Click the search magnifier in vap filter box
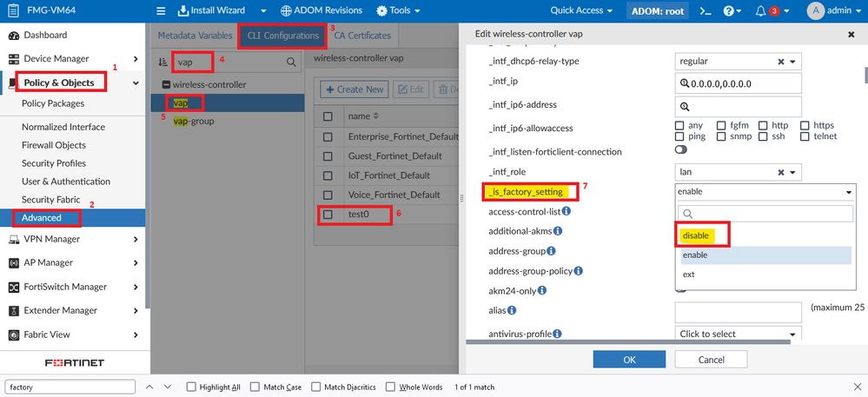 291,62
